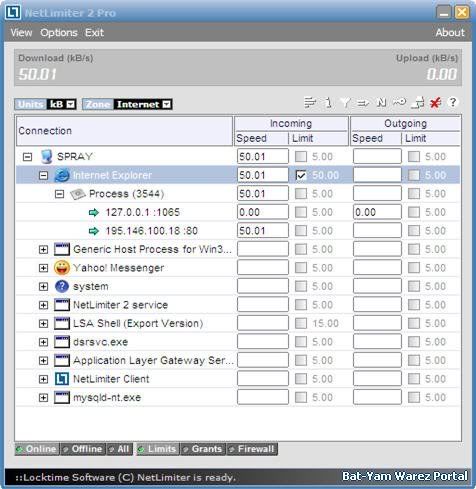476x489 pixels.
Task: Enable outgoing limit checkbox for Internet Explorer
Action: coord(414,175)
